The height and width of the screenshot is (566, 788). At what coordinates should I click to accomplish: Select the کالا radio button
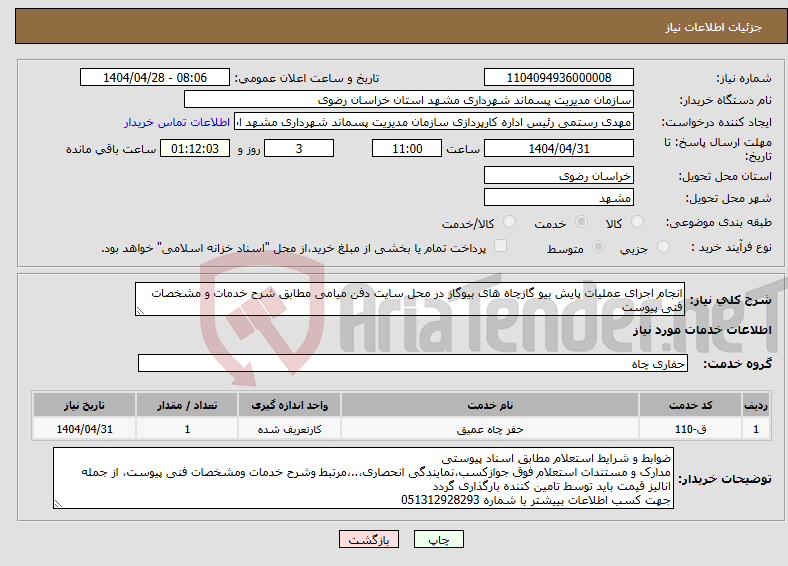(x=637, y=222)
